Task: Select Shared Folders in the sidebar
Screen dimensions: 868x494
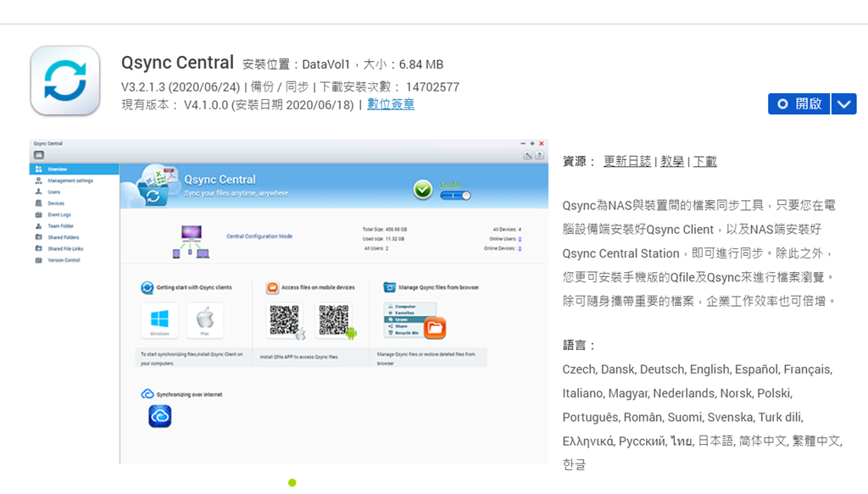Action: pos(64,237)
